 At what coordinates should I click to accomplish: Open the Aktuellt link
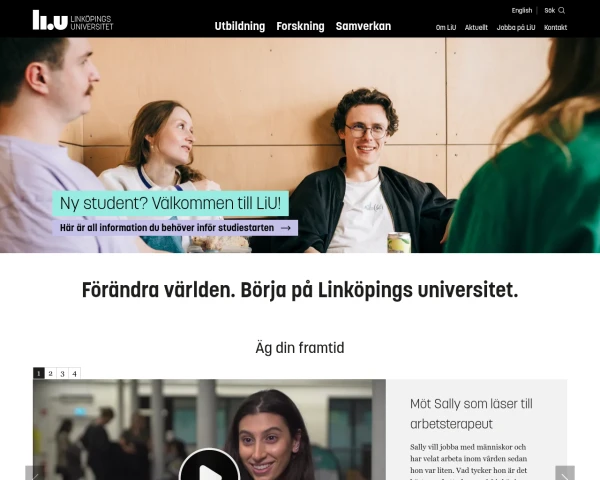coord(476,28)
